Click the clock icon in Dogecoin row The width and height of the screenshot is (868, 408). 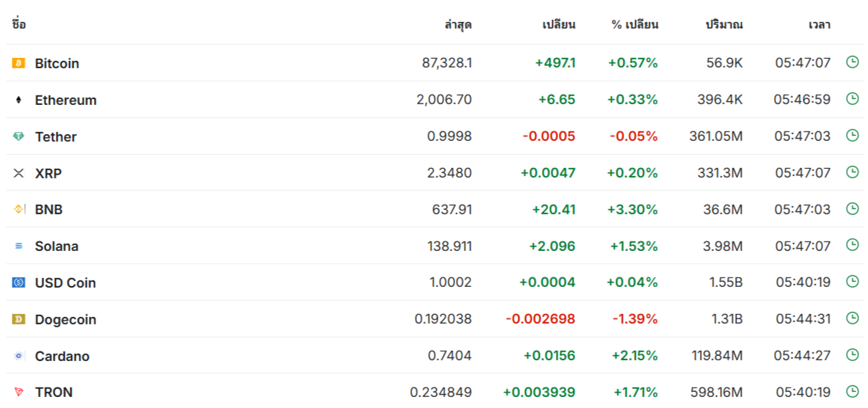(853, 318)
